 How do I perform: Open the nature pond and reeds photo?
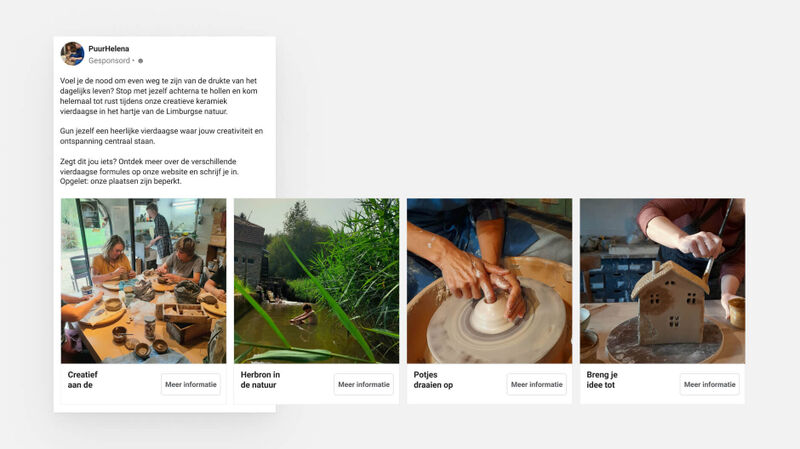(x=316, y=281)
